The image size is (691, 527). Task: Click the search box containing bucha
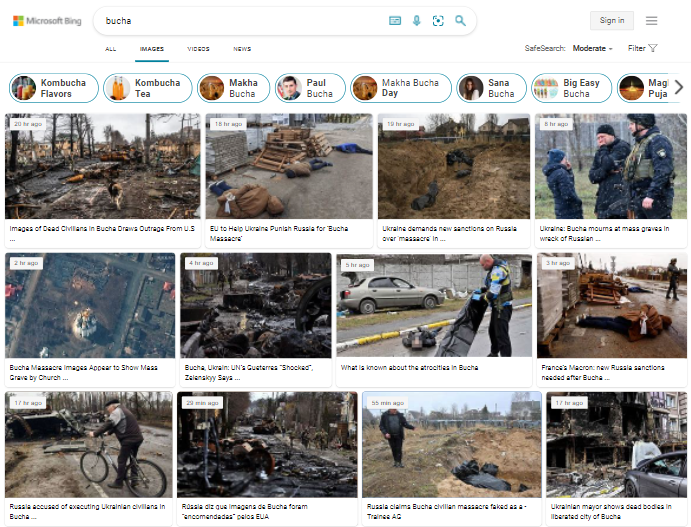[x=240, y=20]
